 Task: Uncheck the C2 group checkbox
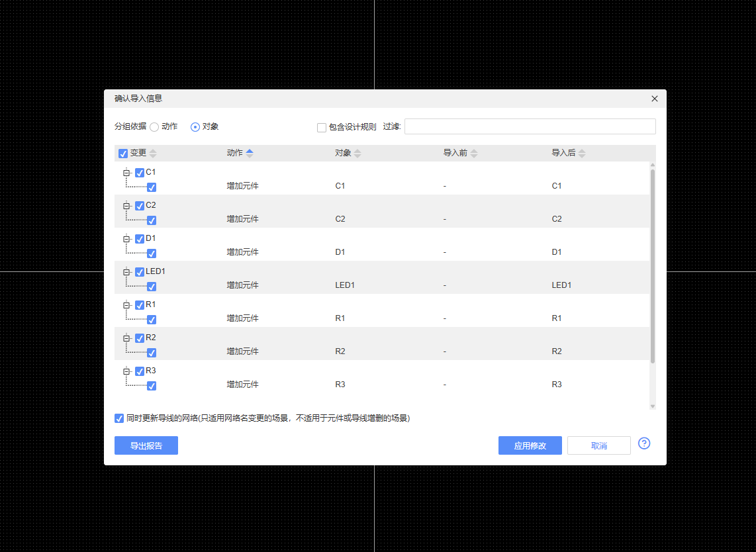pos(140,206)
